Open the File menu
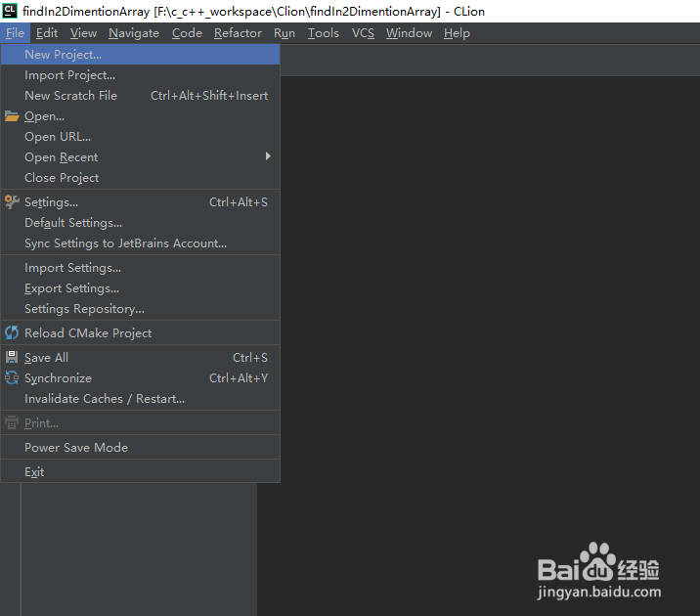700x616 pixels. (x=15, y=33)
